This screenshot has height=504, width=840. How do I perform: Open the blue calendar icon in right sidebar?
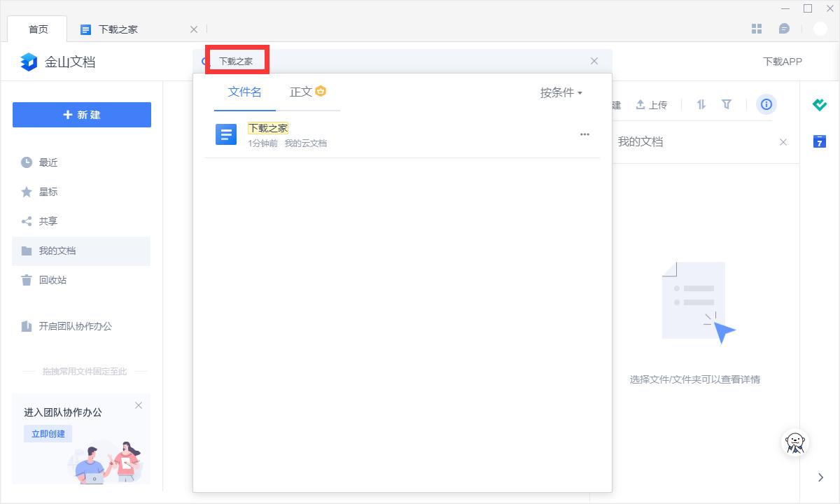(820, 141)
